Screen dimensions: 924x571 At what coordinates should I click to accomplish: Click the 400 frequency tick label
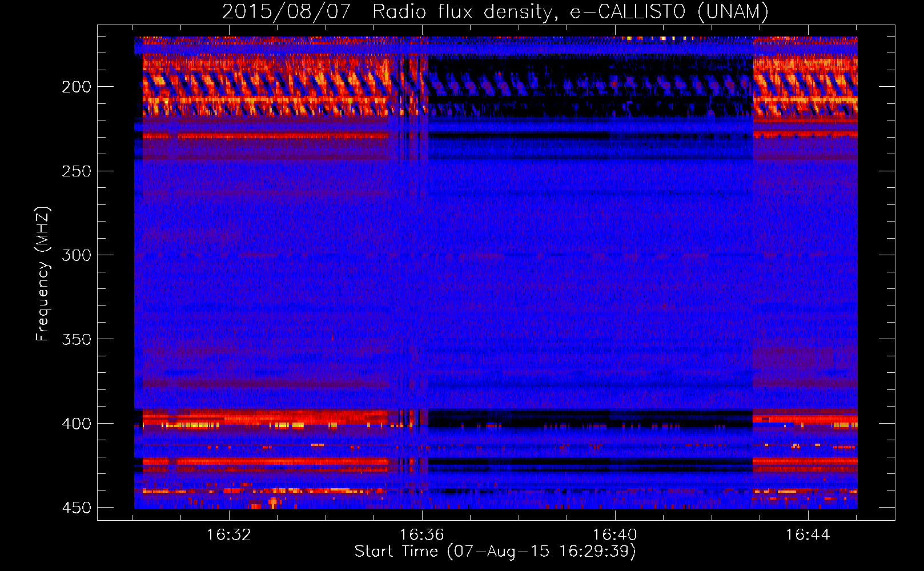click(x=77, y=424)
